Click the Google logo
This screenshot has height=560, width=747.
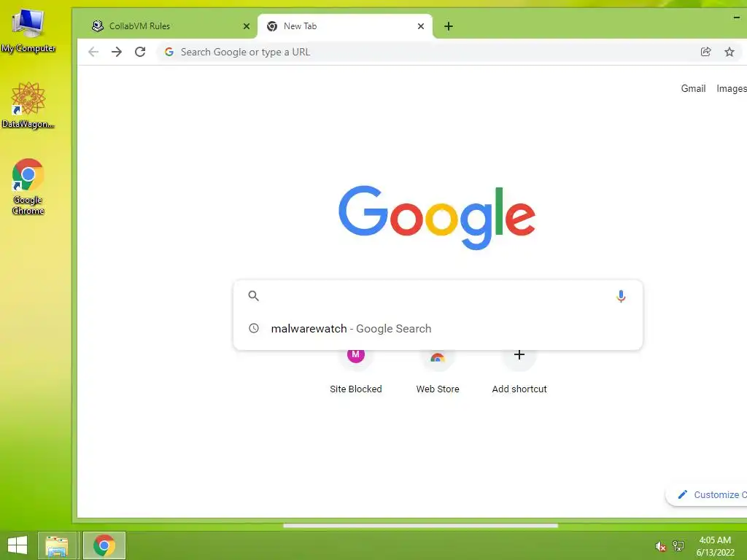pyautogui.click(x=437, y=217)
